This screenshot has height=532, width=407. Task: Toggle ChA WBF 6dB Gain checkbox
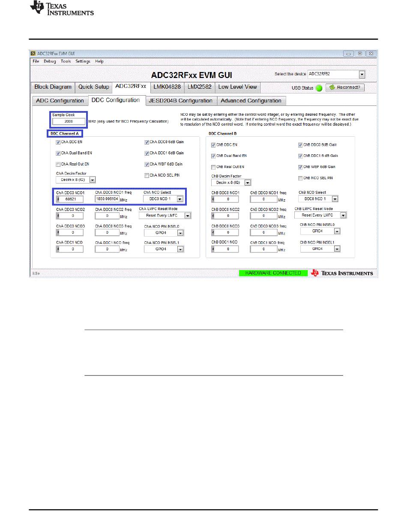click(x=147, y=164)
